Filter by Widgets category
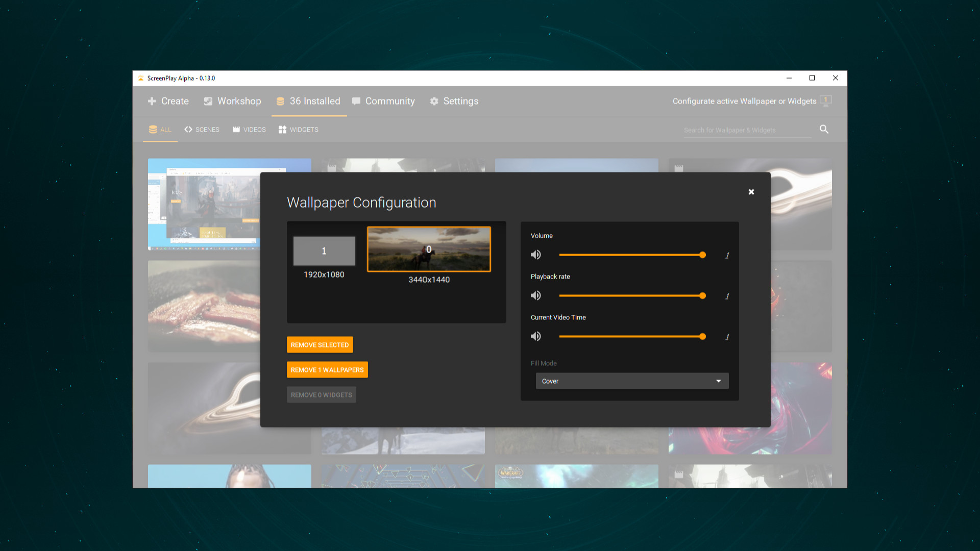The image size is (980, 551). tap(298, 130)
